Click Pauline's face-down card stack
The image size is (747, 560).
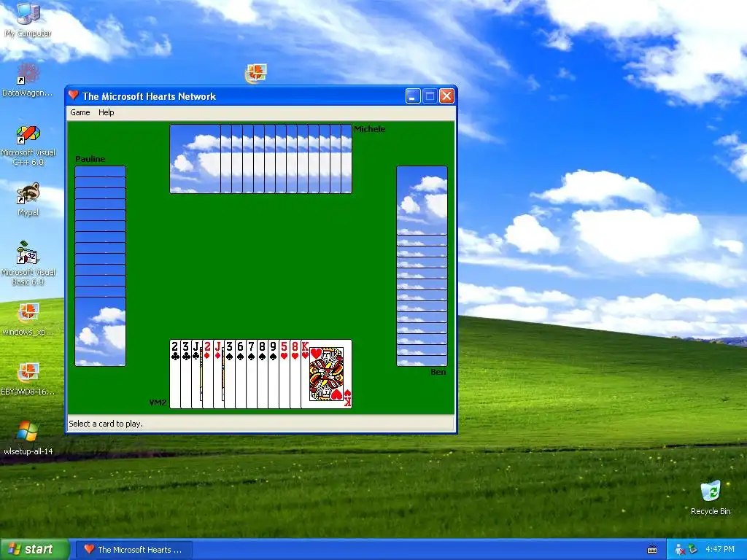pyautogui.click(x=100, y=265)
